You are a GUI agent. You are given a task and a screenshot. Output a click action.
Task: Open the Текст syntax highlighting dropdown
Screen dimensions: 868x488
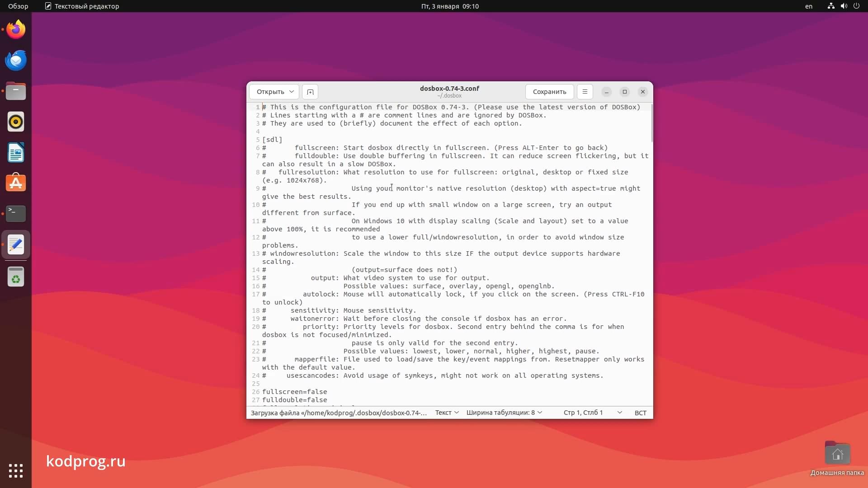[x=447, y=413]
